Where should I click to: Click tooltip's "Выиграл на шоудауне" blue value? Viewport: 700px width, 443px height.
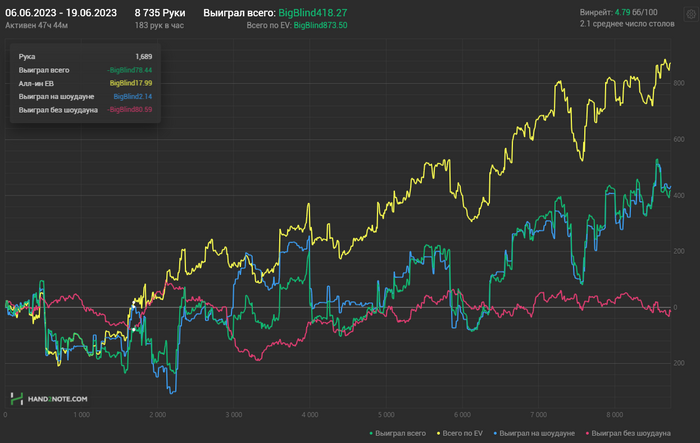pos(132,96)
